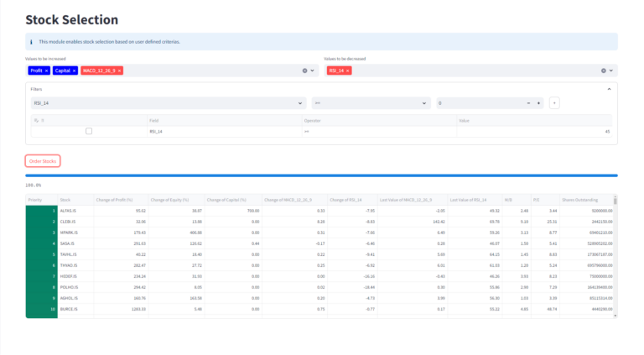Increase the filter value with plus button
This screenshot has width=644, height=355.
(538, 103)
